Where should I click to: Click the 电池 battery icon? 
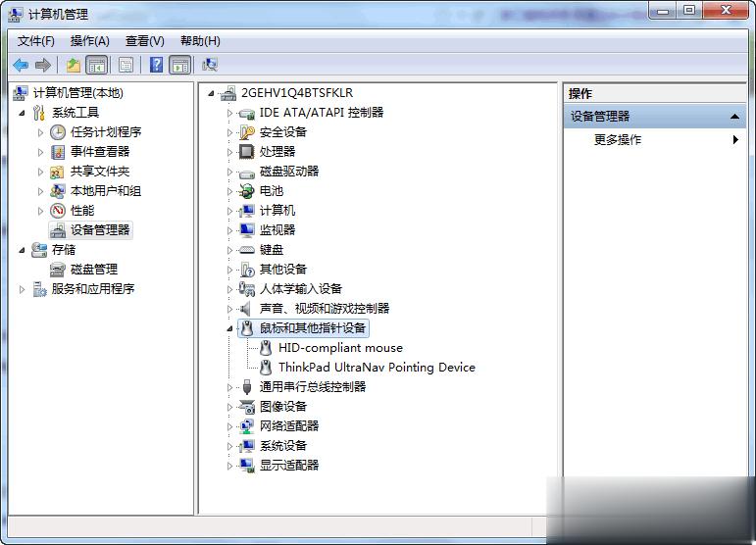tap(247, 191)
